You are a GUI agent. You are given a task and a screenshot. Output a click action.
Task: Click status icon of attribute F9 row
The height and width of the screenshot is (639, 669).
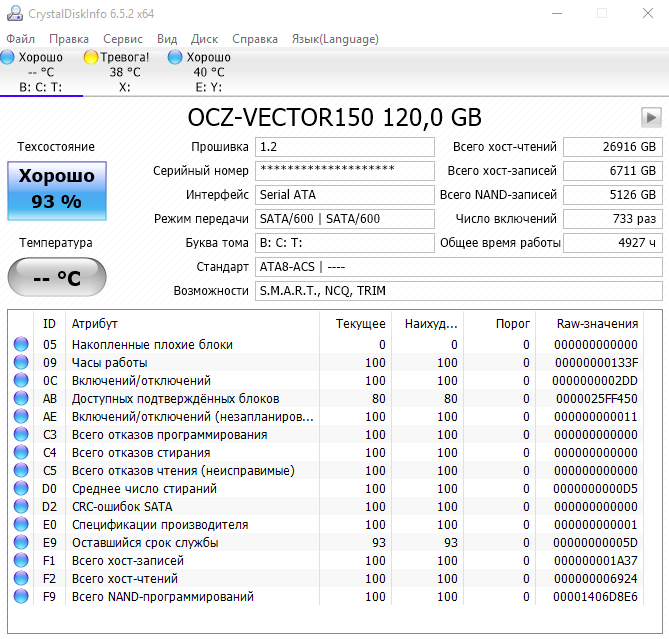pyautogui.click(x=21, y=596)
